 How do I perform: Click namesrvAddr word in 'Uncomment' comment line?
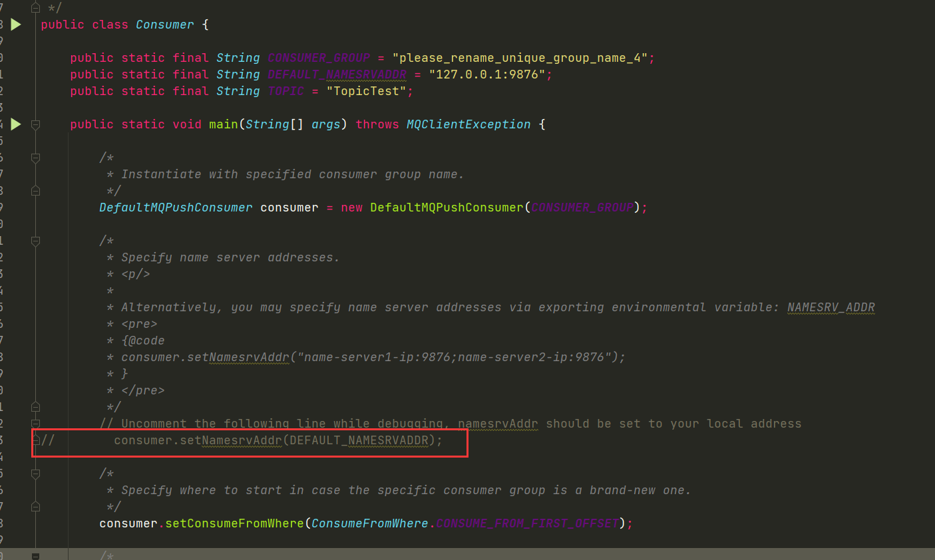[x=498, y=424]
